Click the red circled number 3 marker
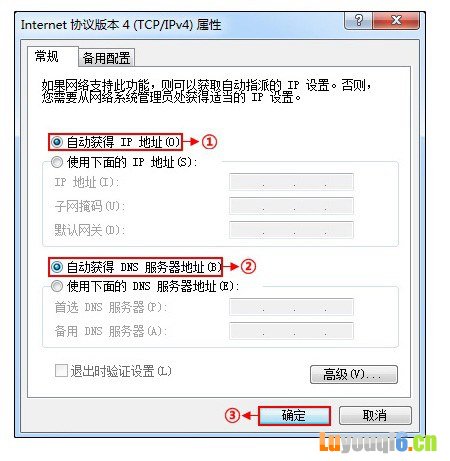Image resolution: width=450 pixels, height=461 pixels. click(232, 415)
